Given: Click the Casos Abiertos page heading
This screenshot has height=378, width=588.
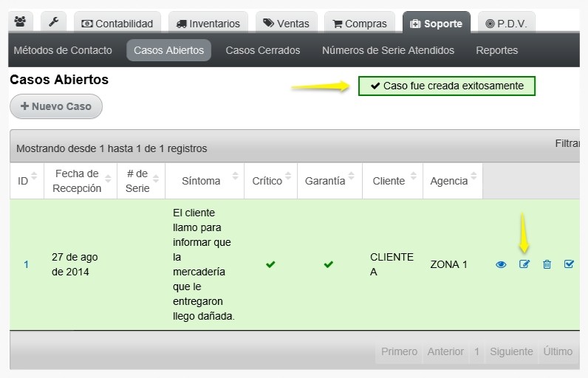Looking at the screenshot, I should pyautogui.click(x=59, y=80).
